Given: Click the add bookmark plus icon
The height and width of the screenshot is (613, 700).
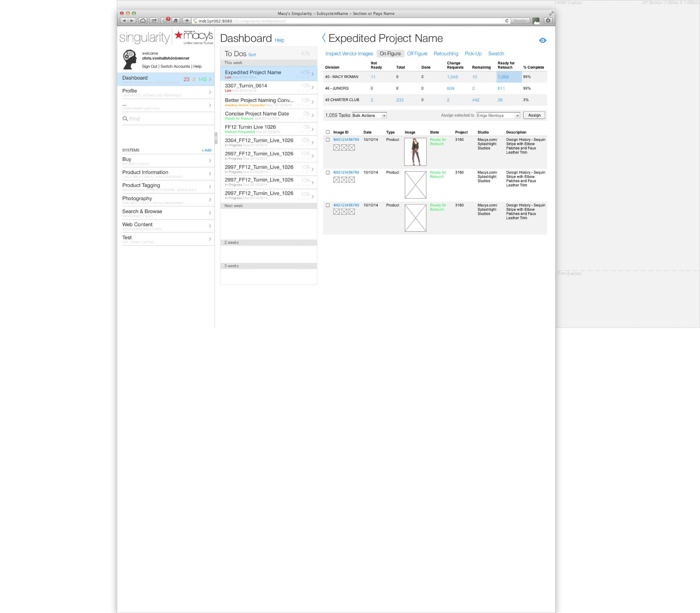Looking at the screenshot, I should pos(187,21).
